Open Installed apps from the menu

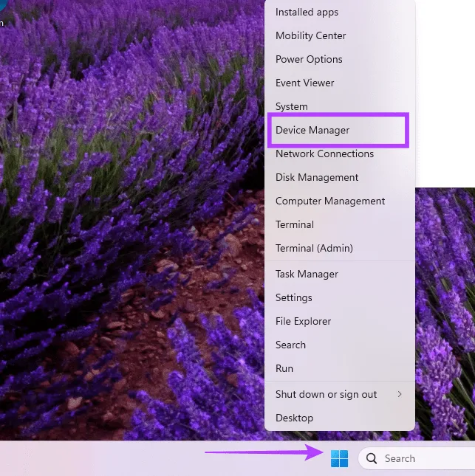(x=307, y=12)
